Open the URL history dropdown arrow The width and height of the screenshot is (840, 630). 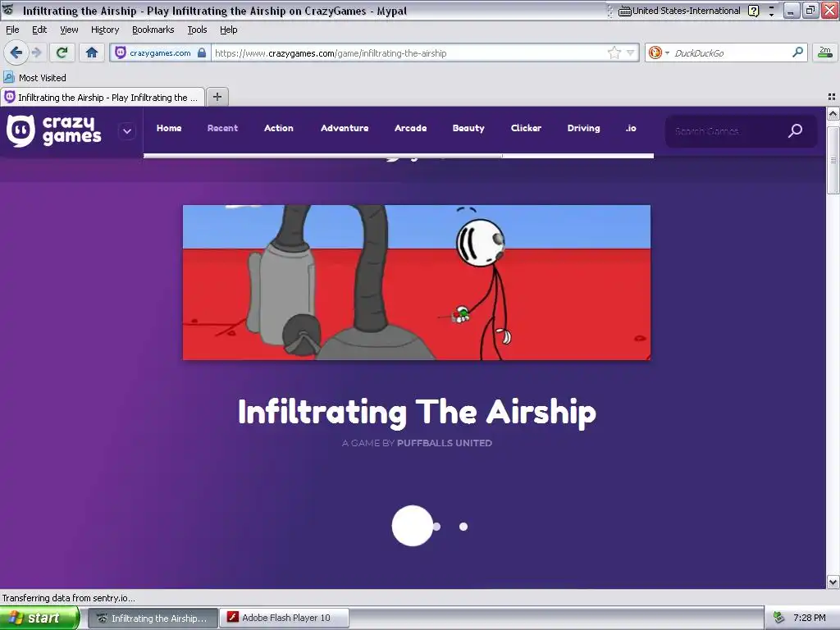pyautogui.click(x=631, y=52)
